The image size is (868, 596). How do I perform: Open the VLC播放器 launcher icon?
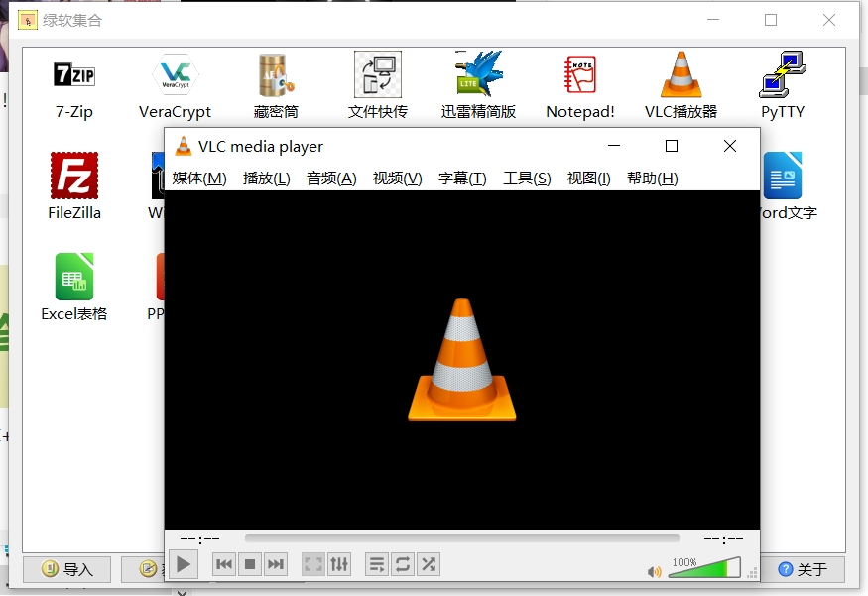pyautogui.click(x=681, y=74)
